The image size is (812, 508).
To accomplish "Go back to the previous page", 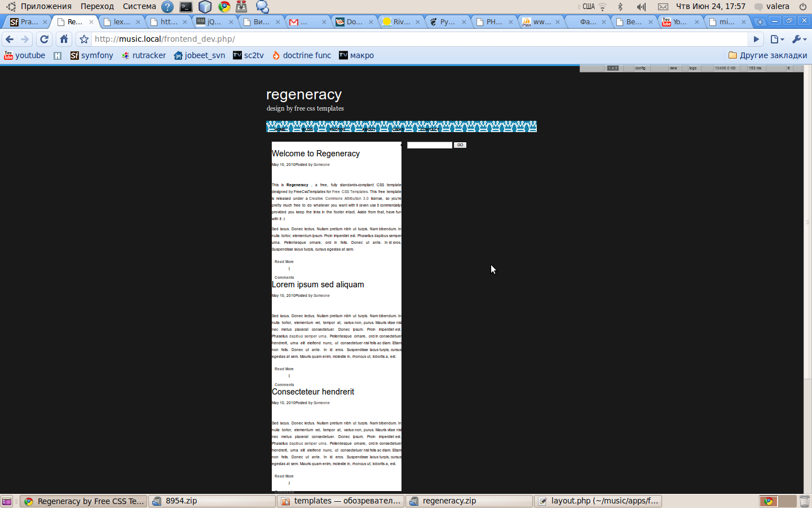I will pos(10,39).
